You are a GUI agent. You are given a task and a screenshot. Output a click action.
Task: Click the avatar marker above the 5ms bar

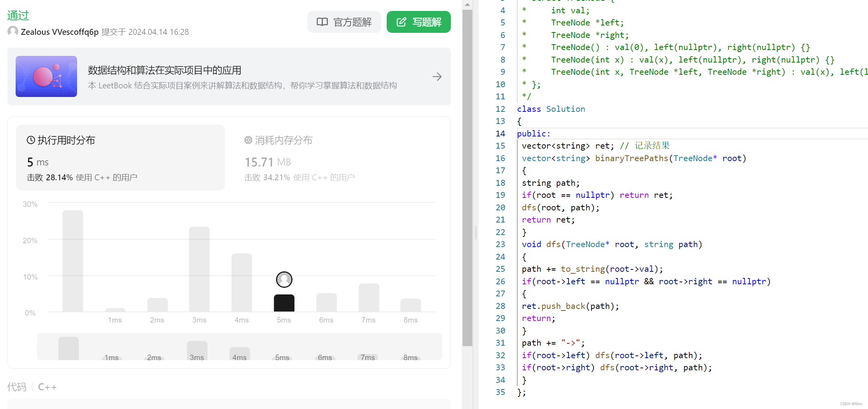(284, 279)
